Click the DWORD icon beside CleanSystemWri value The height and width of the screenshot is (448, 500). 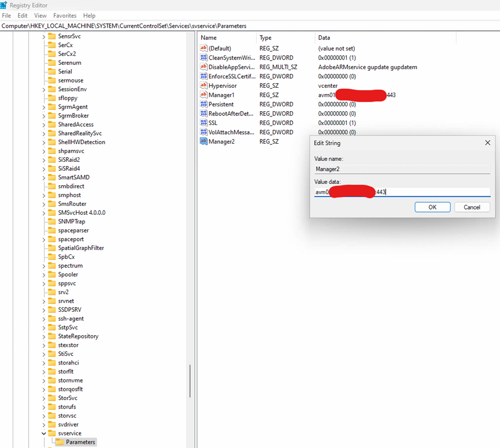click(203, 57)
